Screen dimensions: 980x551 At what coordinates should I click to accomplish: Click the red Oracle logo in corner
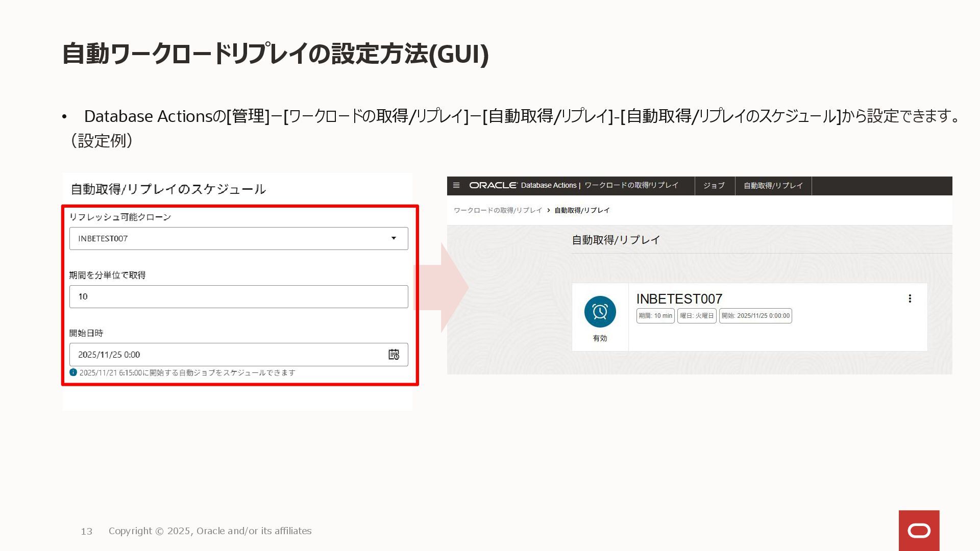pos(919,531)
